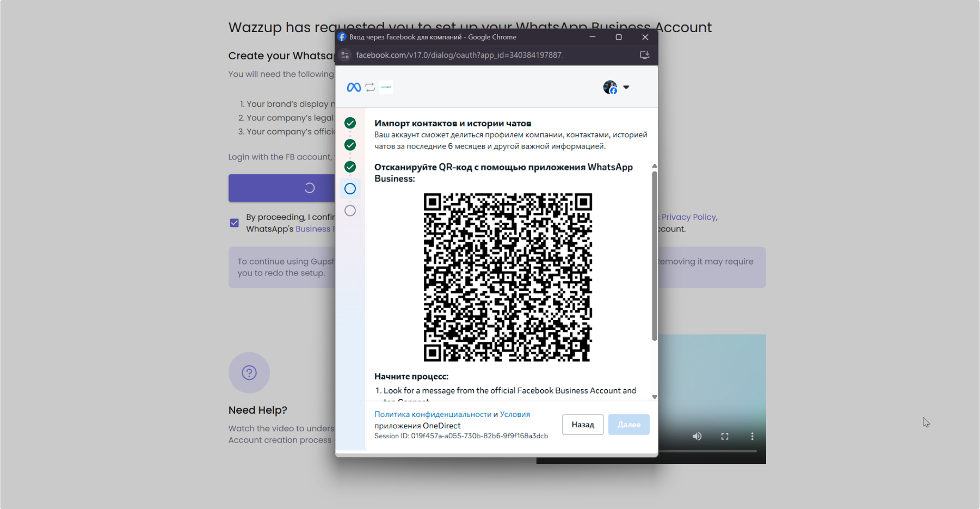The height and width of the screenshot is (509, 980).
Task: Click the Meta logo in the dialog header
Action: click(354, 87)
